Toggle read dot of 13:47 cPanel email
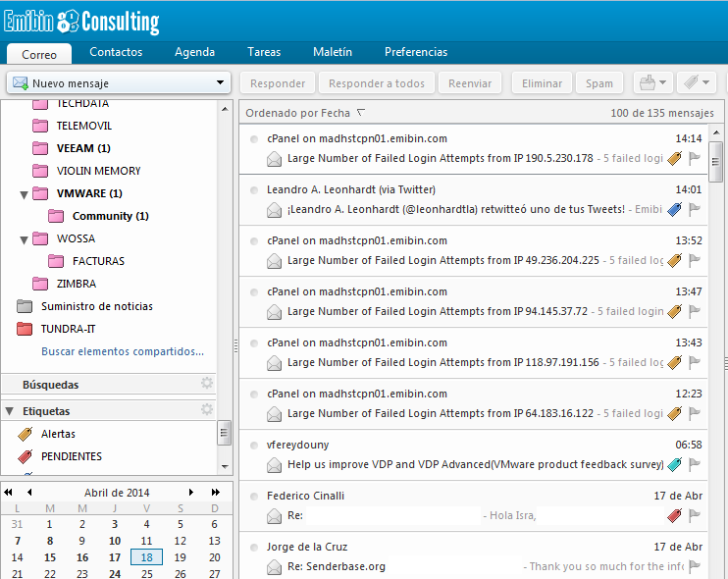 tap(254, 292)
